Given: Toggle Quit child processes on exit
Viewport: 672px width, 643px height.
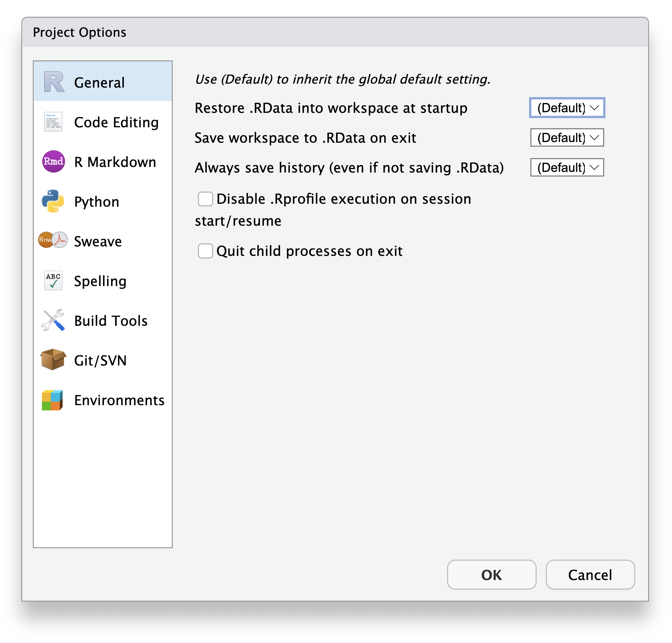Looking at the screenshot, I should pos(206,251).
